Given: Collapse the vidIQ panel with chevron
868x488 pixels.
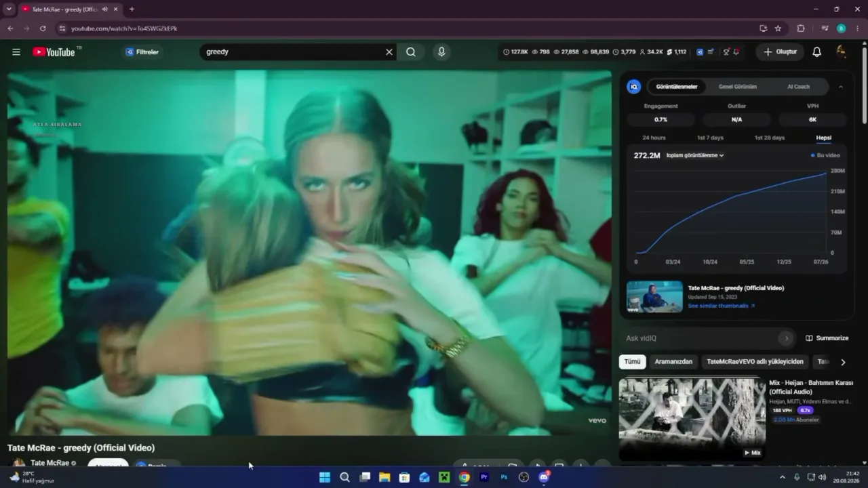Looking at the screenshot, I should click(x=841, y=87).
